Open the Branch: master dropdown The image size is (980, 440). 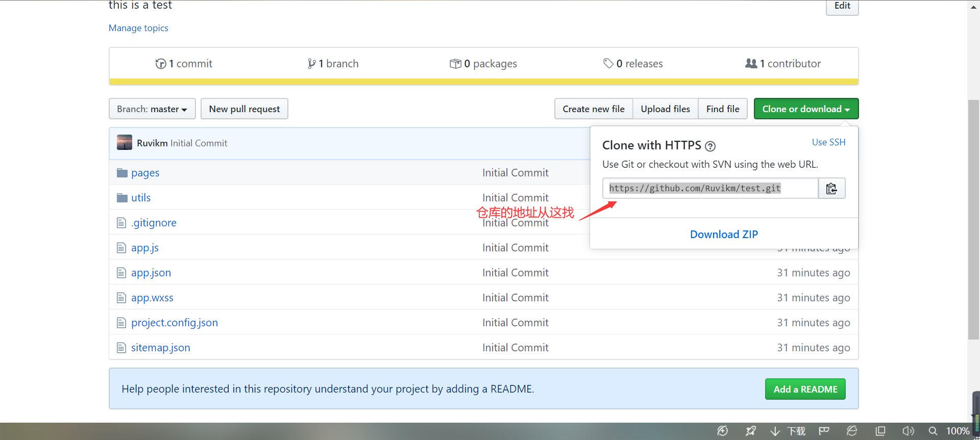(152, 109)
